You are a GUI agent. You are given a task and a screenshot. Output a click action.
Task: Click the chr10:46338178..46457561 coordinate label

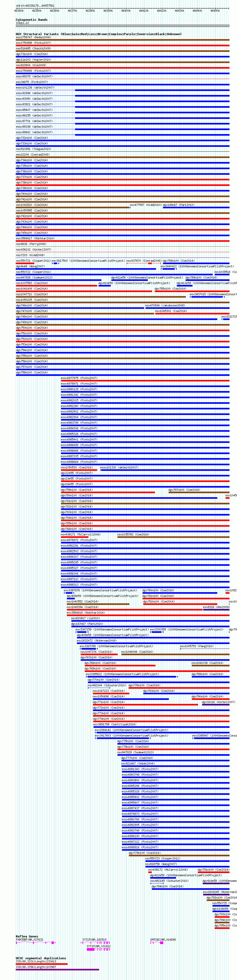pyautogui.click(x=35, y=6)
